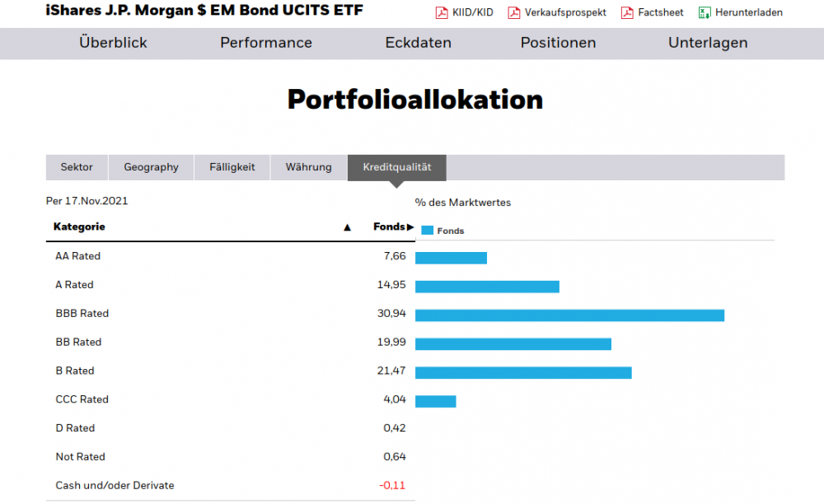Open the Unterlagen section
Image resolution: width=824 pixels, height=504 pixels.
[x=707, y=42]
